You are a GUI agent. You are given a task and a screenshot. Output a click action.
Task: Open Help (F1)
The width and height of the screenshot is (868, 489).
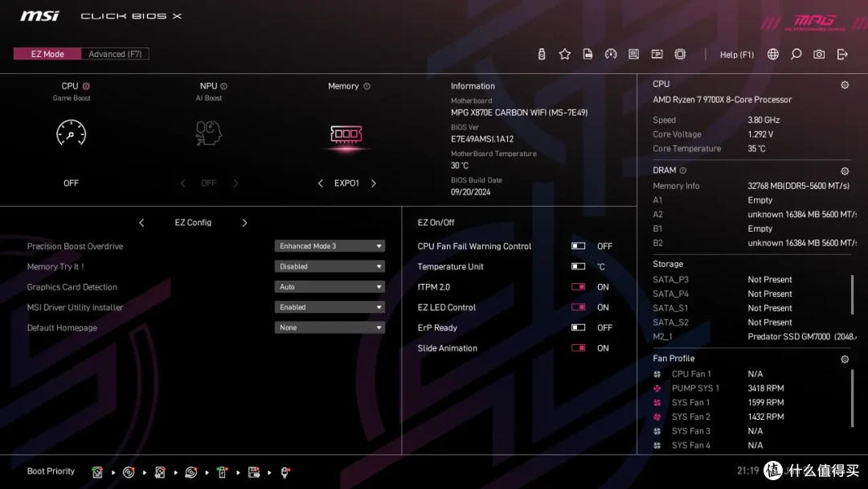tap(737, 54)
